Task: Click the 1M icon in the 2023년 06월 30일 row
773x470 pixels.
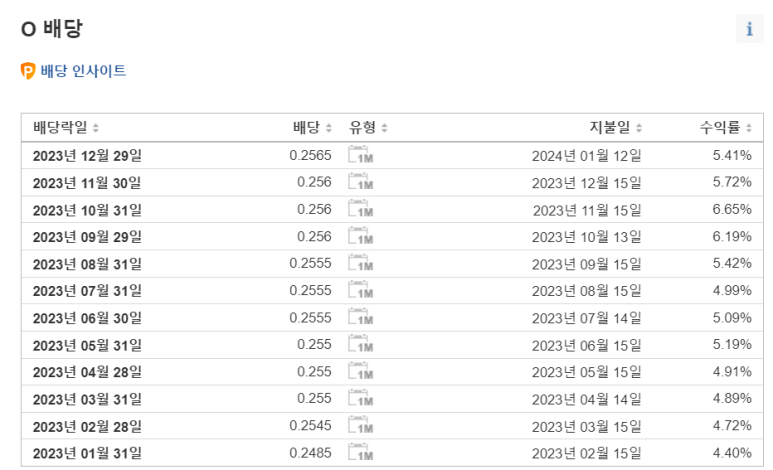Action: (x=360, y=318)
